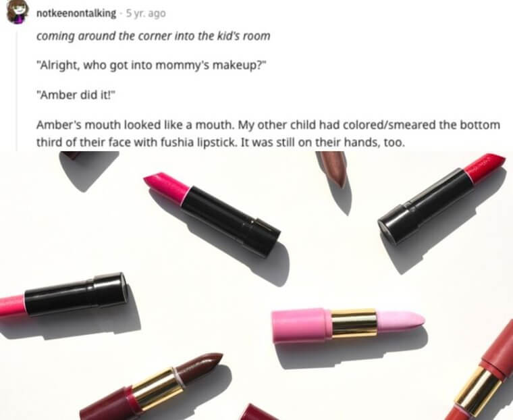
Task: Click the paragraph about Amber's mouth
Action: coord(268,134)
